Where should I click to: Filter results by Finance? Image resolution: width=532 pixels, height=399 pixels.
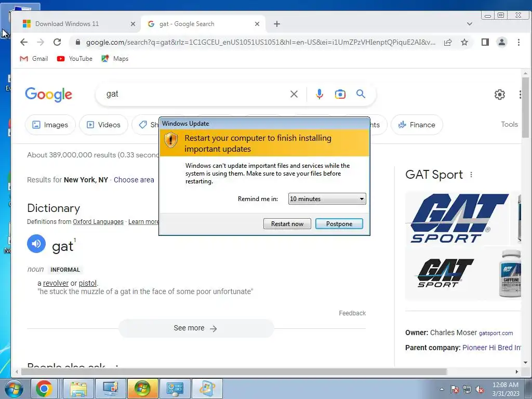coord(417,125)
